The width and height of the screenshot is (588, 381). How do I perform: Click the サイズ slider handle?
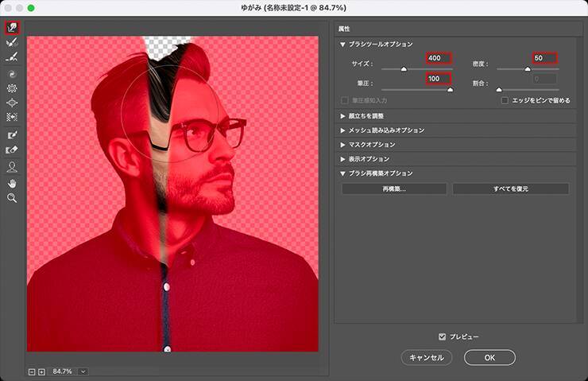[403, 70]
